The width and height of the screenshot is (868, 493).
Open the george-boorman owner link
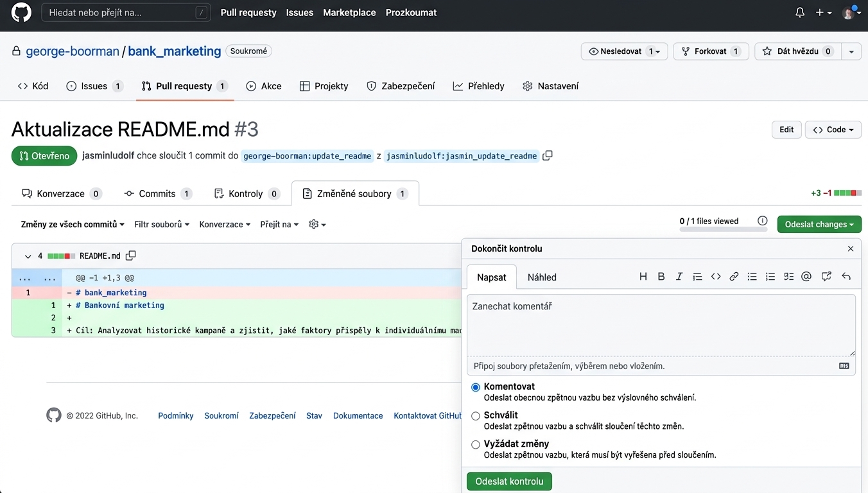pos(73,51)
